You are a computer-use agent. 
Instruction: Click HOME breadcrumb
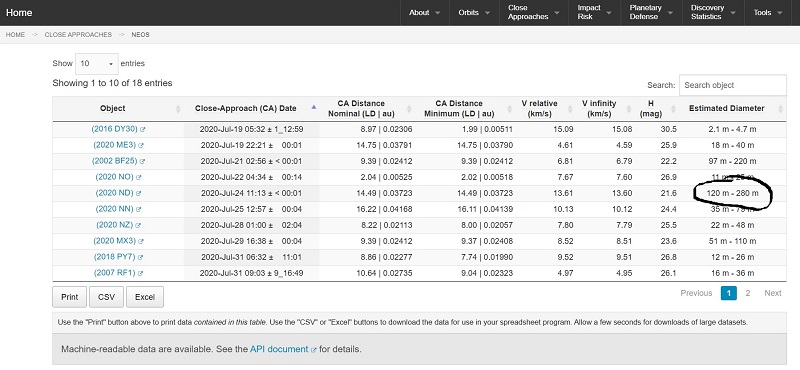[x=15, y=35]
